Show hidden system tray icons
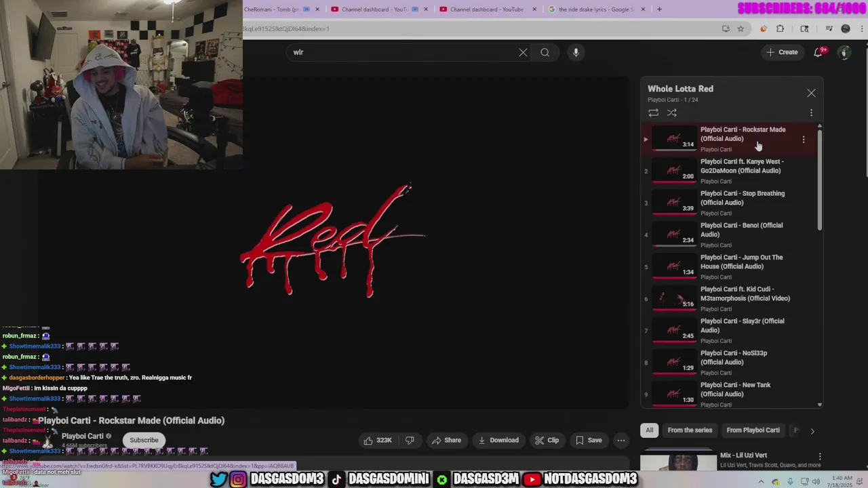 click(760, 482)
